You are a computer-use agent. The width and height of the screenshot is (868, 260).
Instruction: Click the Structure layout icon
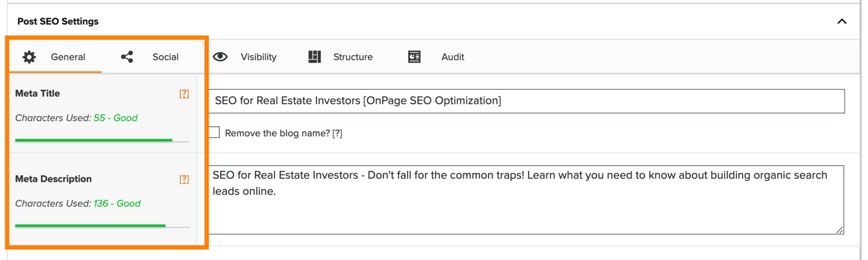(x=315, y=57)
